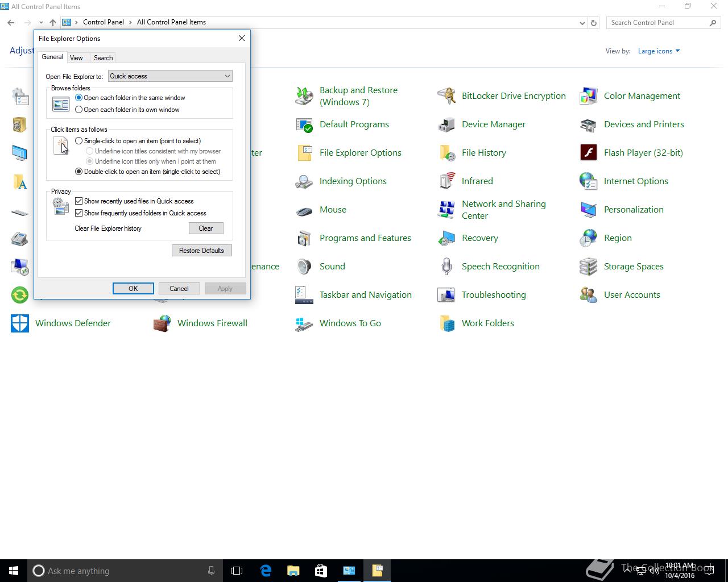The image size is (728, 582).
Task: Open the recent locations dropdown arrow
Action: (41, 23)
